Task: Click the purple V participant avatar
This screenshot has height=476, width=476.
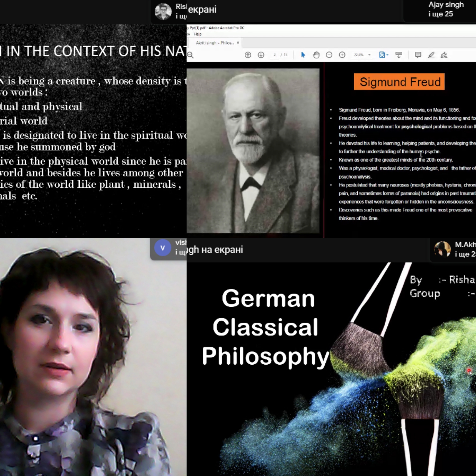Action: (x=163, y=248)
